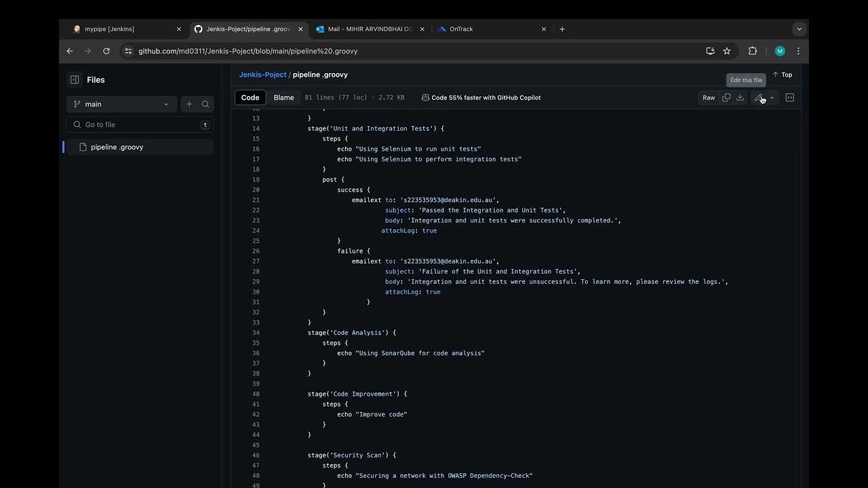
Task: Collapse the Files side panel
Action: click(x=75, y=80)
